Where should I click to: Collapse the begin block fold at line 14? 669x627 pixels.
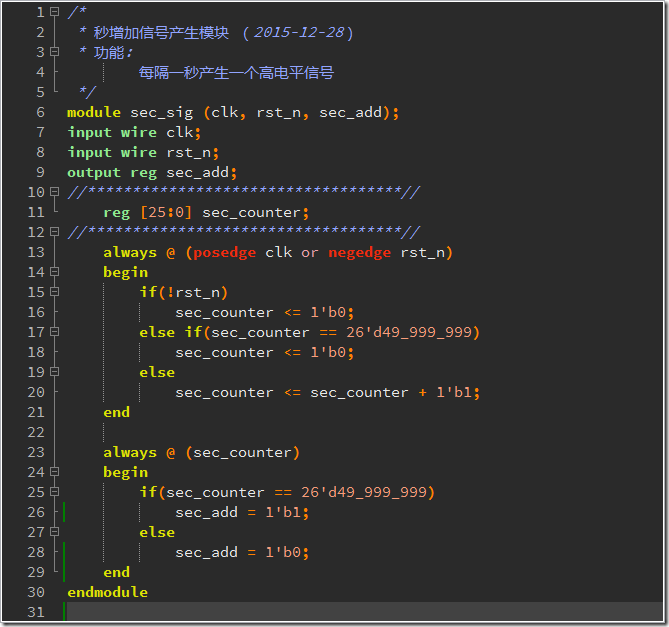click(54, 272)
